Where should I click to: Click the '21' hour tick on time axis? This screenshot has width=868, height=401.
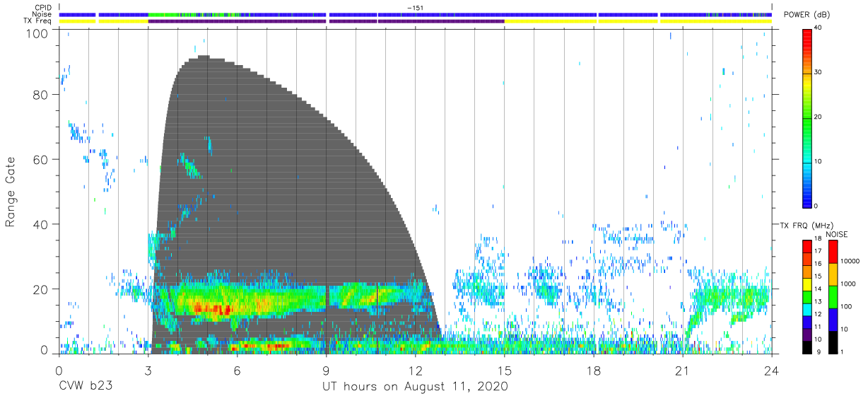pos(682,371)
